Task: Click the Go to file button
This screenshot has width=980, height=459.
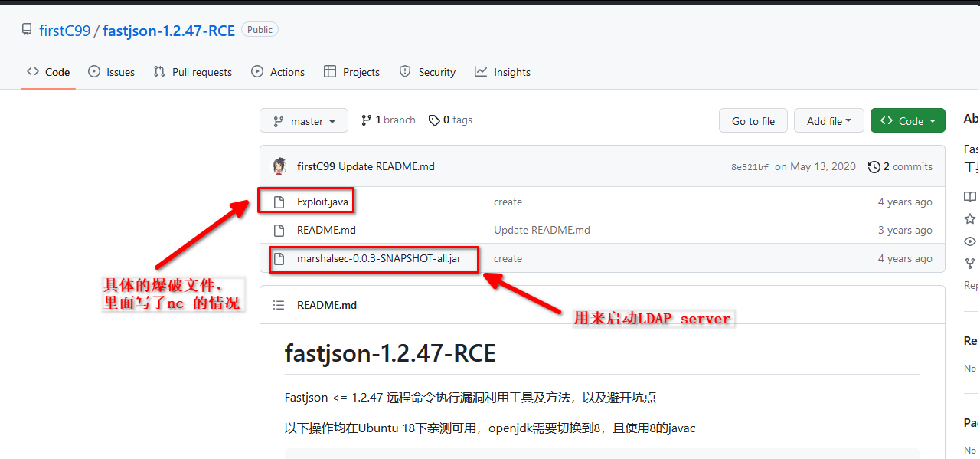Action: (x=753, y=121)
